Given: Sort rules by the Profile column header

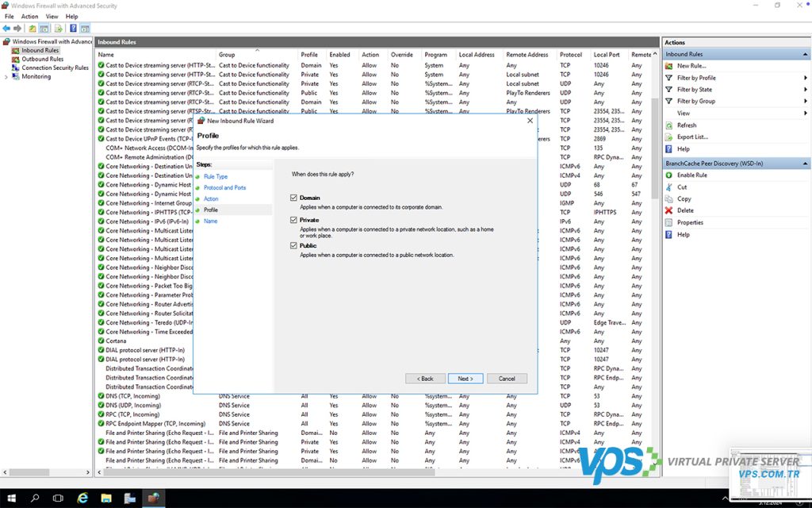Looking at the screenshot, I should [312, 55].
